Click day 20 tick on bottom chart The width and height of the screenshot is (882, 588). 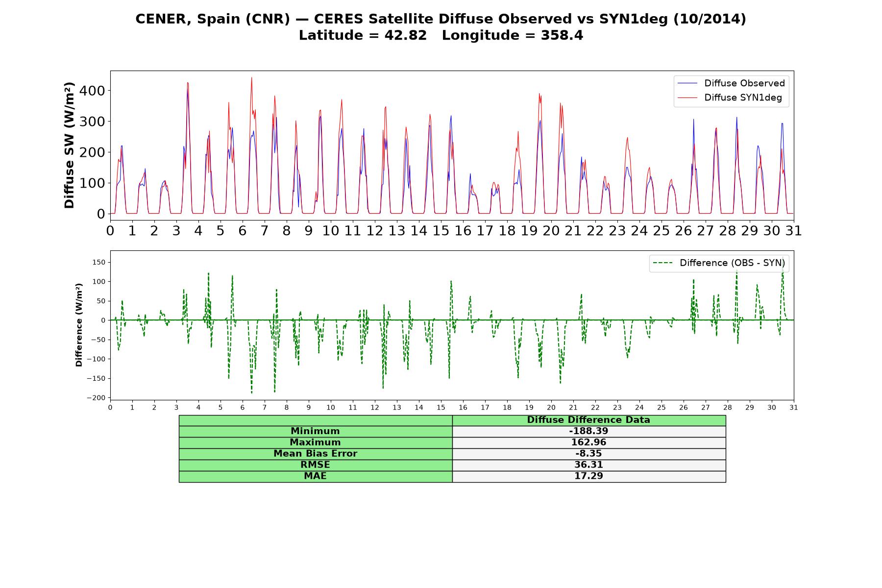(x=551, y=408)
